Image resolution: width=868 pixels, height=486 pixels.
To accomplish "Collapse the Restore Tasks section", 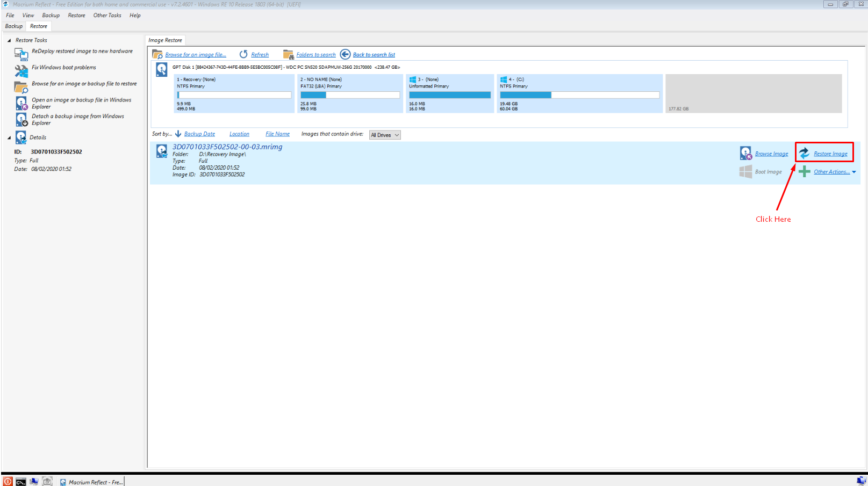I will [9, 40].
